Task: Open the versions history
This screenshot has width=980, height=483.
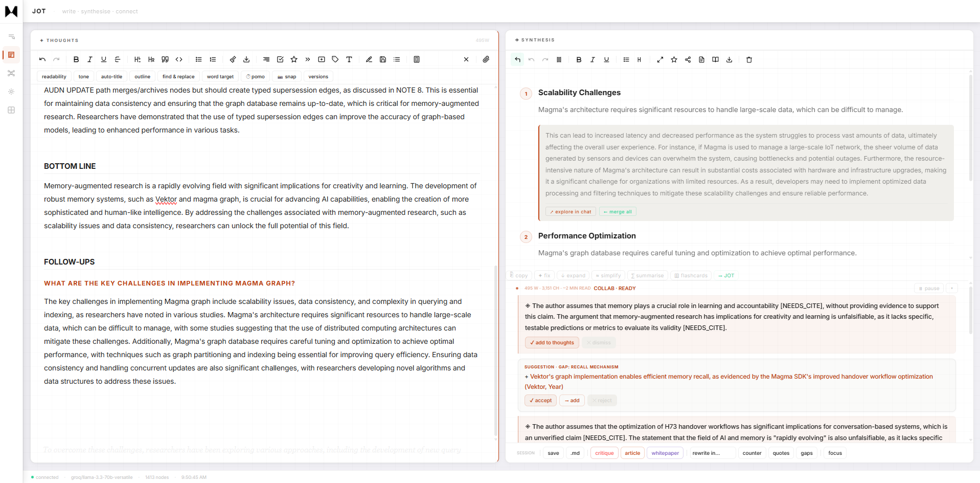Action: (318, 77)
